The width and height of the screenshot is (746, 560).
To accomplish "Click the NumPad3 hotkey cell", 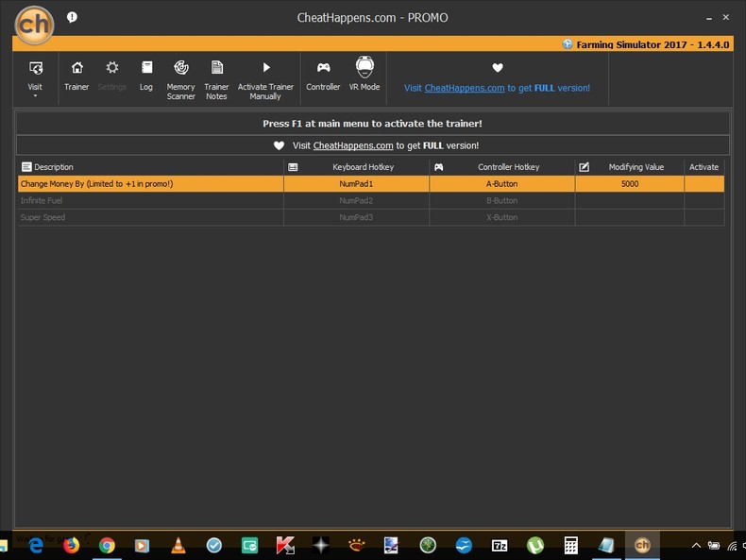I will coord(356,217).
